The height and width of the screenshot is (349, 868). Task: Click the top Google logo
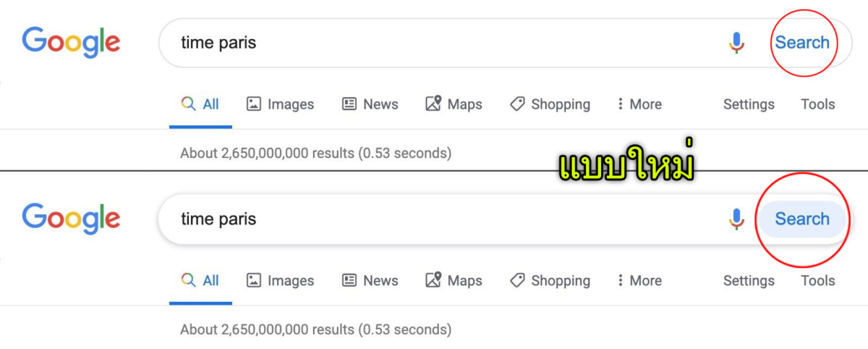click(x=71, y=42)
